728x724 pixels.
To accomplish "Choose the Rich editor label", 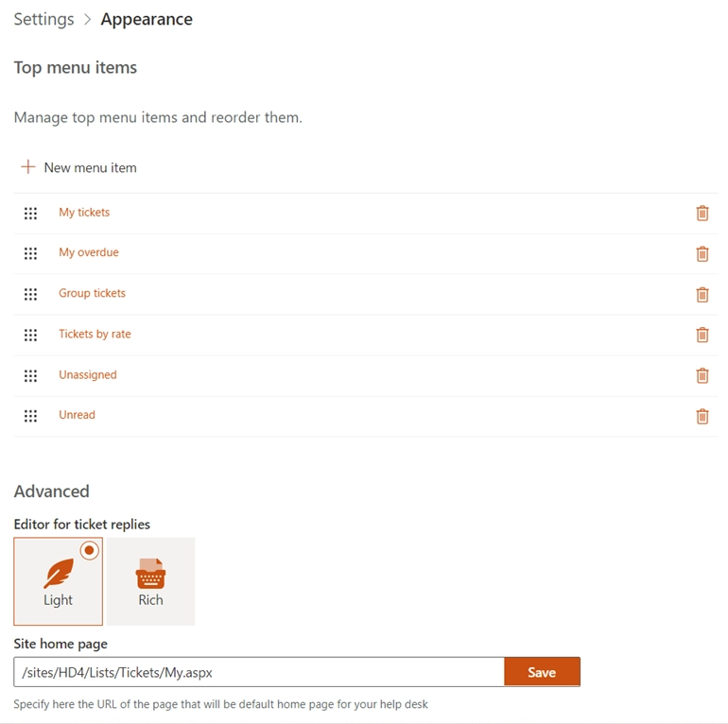I will (x=150, y=600).
